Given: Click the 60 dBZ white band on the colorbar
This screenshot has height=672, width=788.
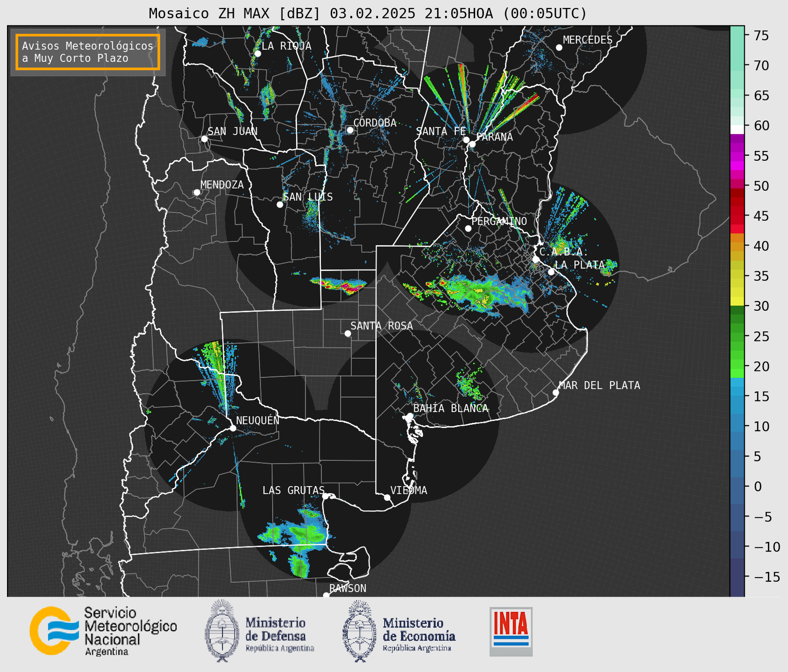Looking at the screenshot, I should [737, 129].
